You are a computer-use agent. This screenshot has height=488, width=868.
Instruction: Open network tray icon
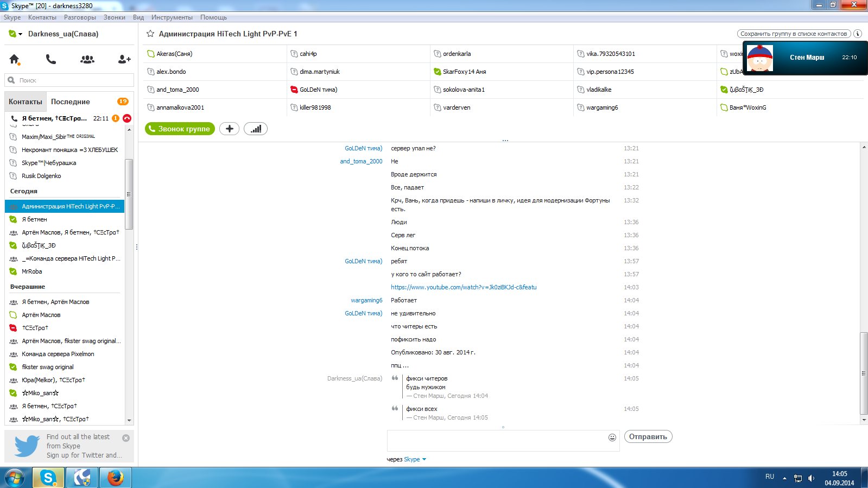797,478
